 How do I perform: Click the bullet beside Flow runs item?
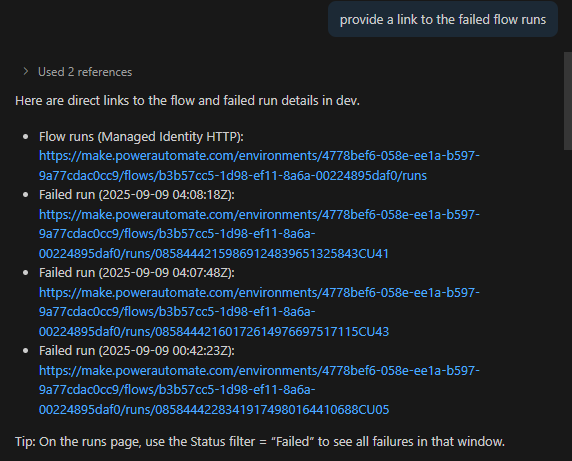coord(26,137)
